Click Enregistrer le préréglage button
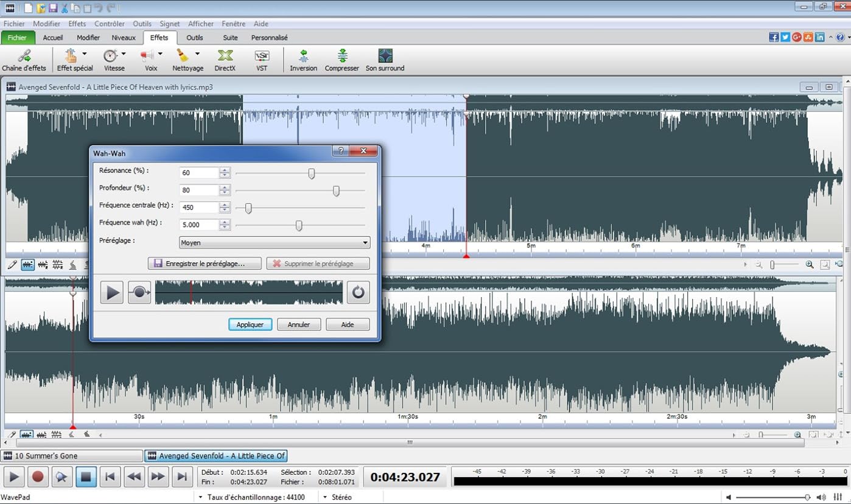 tap(205, 264)
